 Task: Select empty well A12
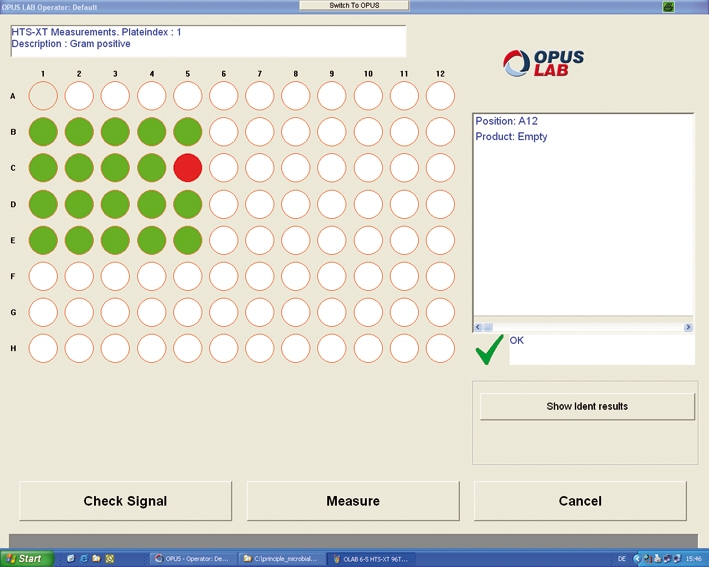[440, 96]
